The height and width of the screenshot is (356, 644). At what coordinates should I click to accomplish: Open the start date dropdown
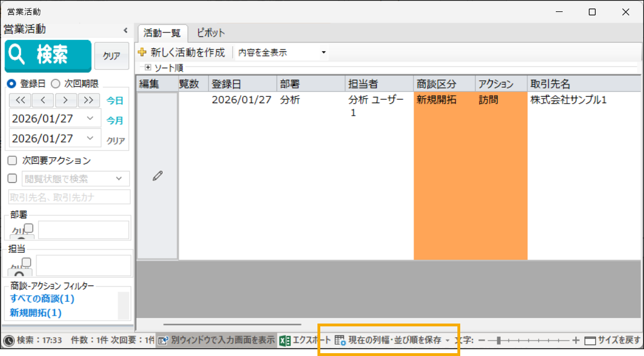tap(90, 118)
